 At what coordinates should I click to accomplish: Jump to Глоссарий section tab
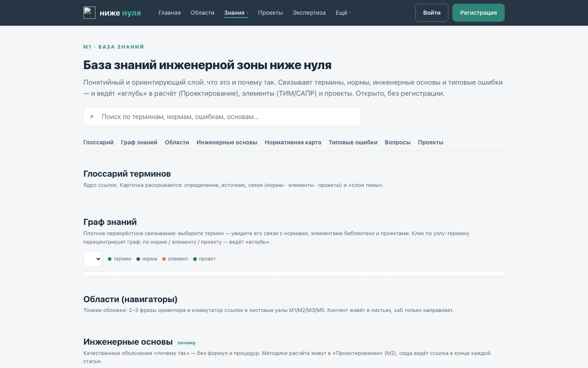point(98,143)
